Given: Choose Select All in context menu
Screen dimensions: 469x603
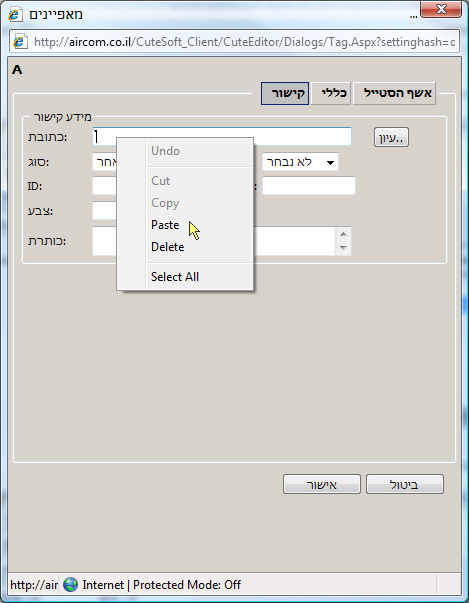Looking at the screenshot, I should tap(175, 277).
